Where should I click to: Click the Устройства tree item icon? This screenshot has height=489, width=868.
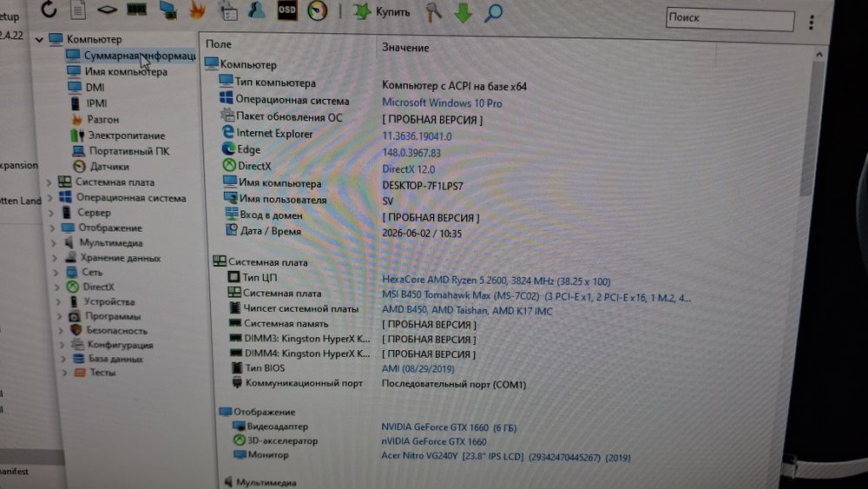click(73, 301)
